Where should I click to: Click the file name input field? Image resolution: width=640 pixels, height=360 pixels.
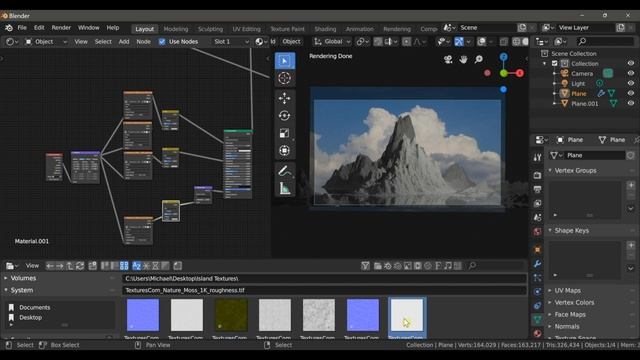coord(324,290)
